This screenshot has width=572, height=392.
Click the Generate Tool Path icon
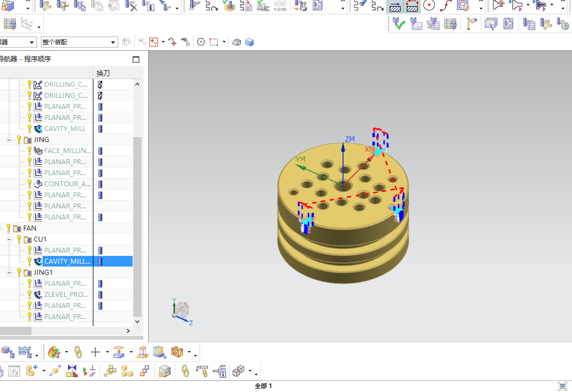(x=195, y=5)
